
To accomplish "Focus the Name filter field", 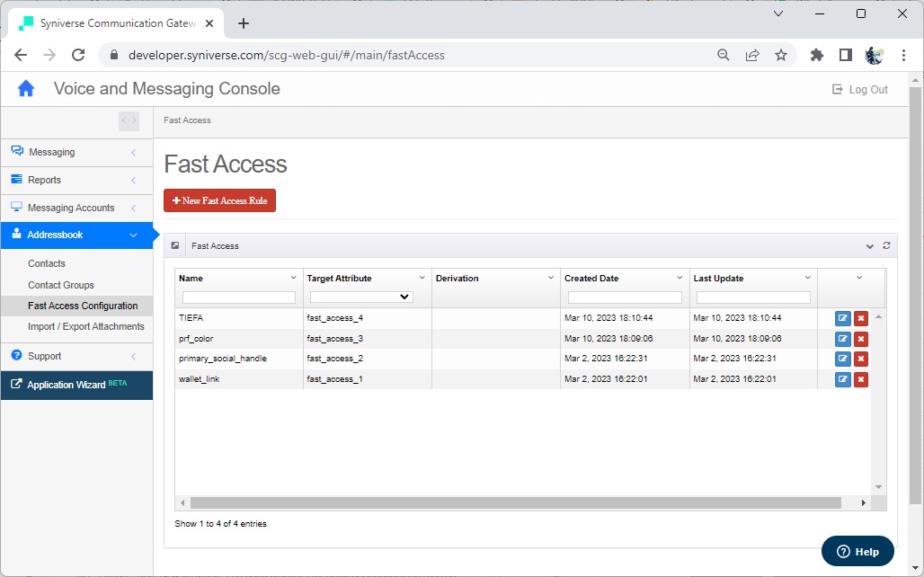I will coord(239,297).
